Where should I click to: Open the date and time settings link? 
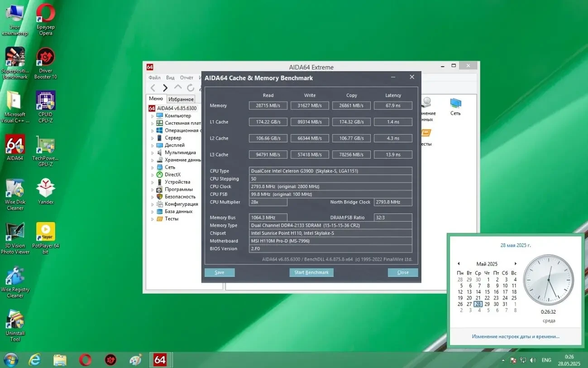tap(516, 336)
